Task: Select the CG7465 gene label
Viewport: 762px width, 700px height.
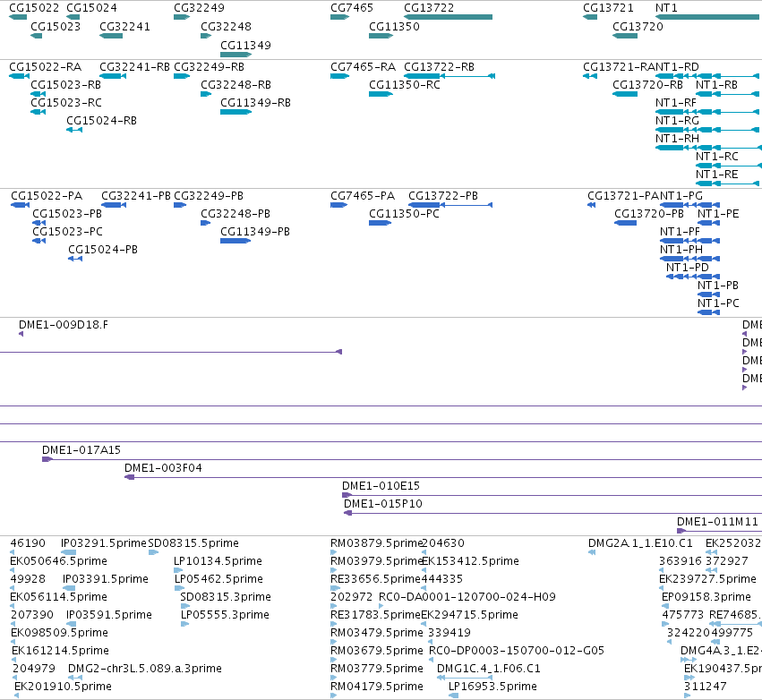Action: pyautogui.click(x=351, y=8)
